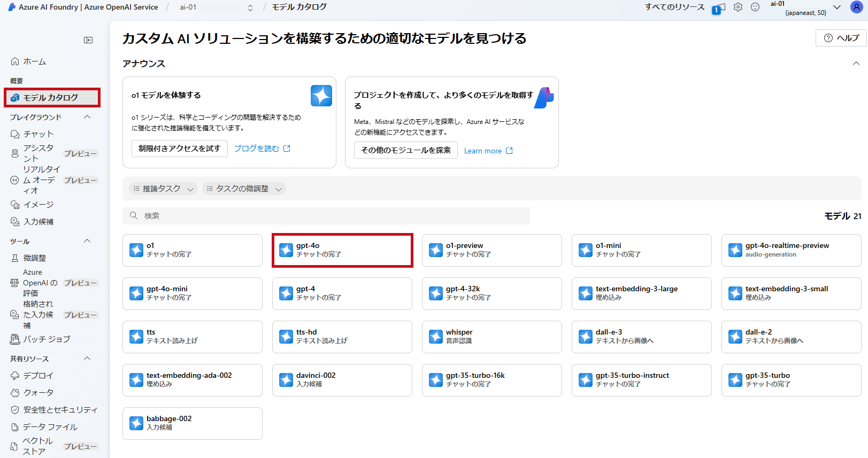This screenshot has width=868, height=458.
Task: Select Model catalog in the sidebar
Action: click(x=52, y=98)
